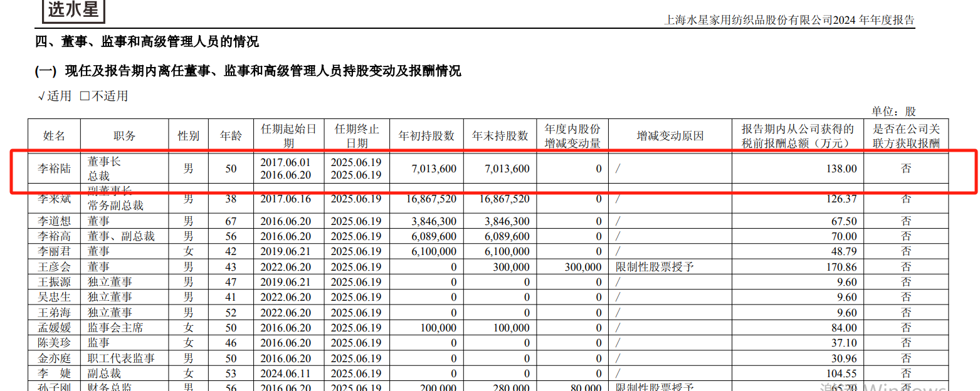Click the start date 2017.06.16
This screenshot has width=980, height=391.
[285, 199]
